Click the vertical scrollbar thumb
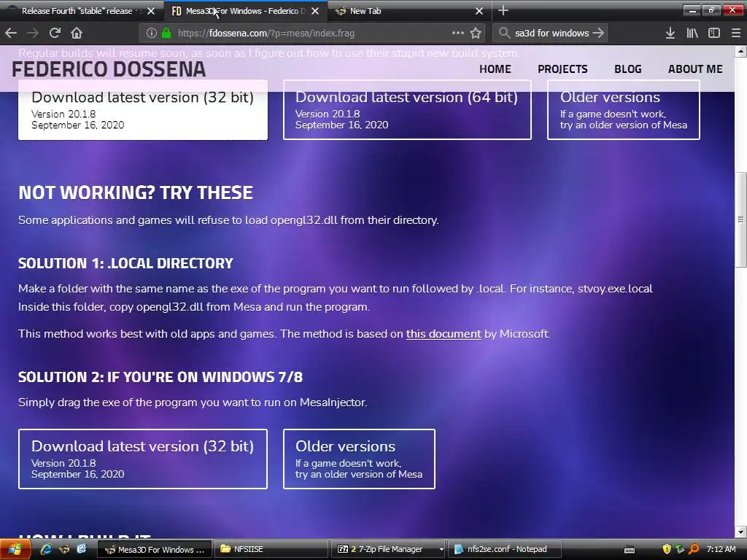Viewport: 747px width, 560px height. click(740, 219)
